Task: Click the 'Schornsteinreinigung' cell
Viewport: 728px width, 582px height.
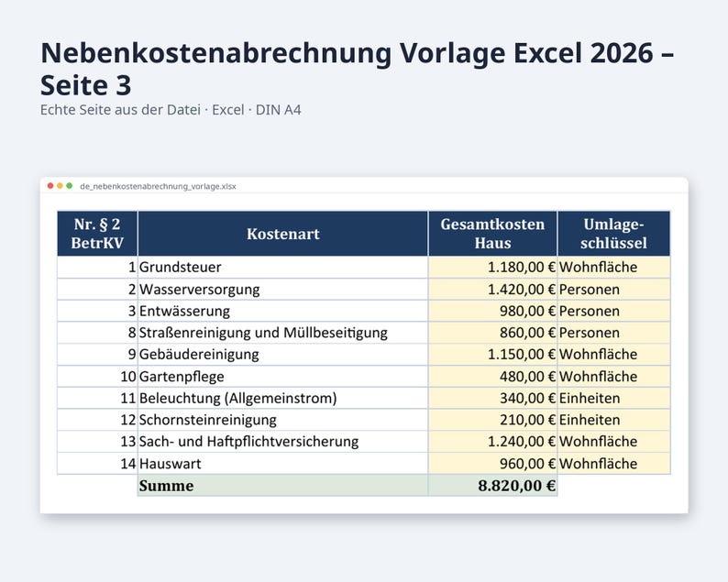Action: click(x=282, y=420)
